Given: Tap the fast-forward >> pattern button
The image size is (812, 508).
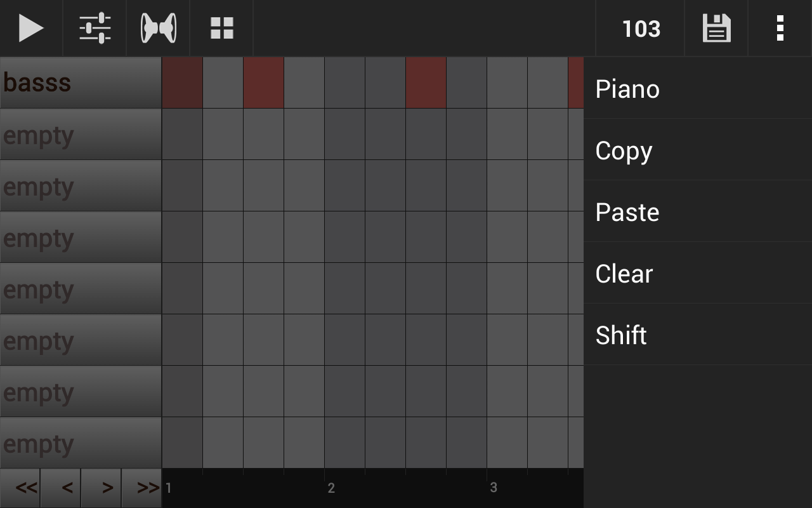Looking at the screenshot, I should [x=142, y=488].
